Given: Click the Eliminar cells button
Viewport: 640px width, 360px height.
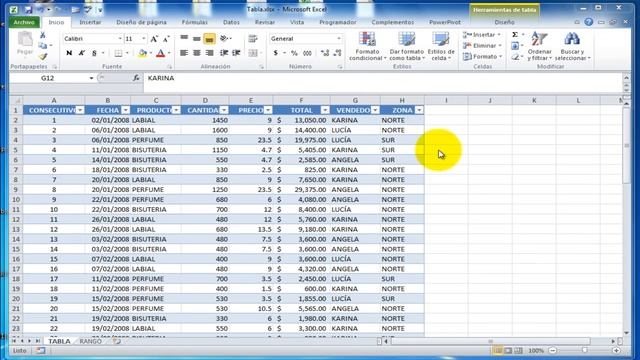Looking at the screenshot, I should 482,46.
